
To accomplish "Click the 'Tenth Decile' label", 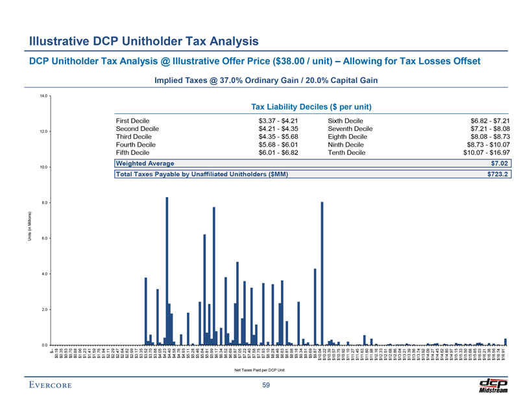I will (x=348, y=152).
